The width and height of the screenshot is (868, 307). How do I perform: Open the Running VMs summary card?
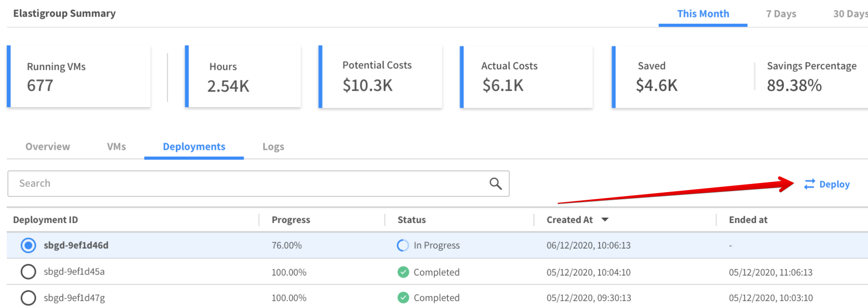(x=80, y=76)
